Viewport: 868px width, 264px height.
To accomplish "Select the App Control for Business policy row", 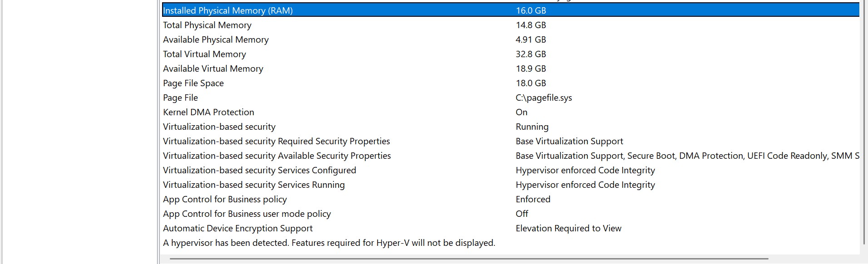I will 225,199.
